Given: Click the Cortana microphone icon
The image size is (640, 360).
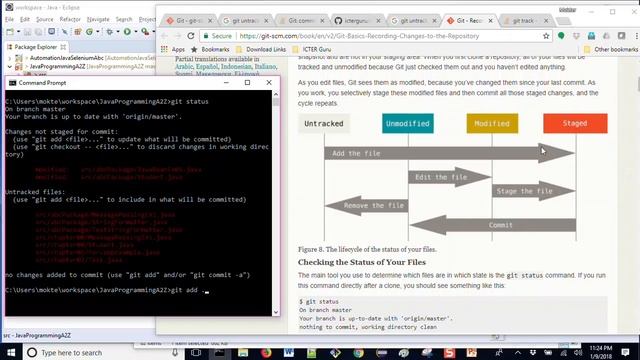Looking at the screenshot, I should click(175, 352).
